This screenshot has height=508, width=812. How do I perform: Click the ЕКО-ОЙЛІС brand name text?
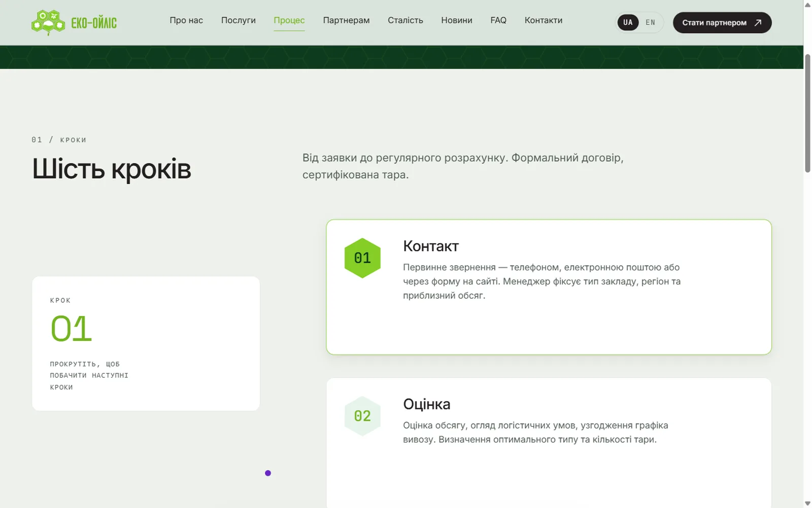click(x=94, y=23)
